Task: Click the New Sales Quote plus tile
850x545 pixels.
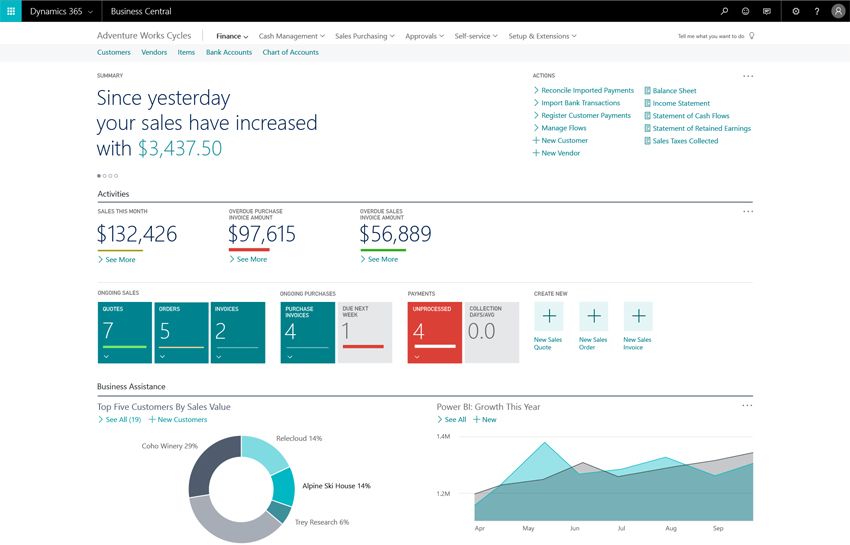Action: click(x=549, y=316)
